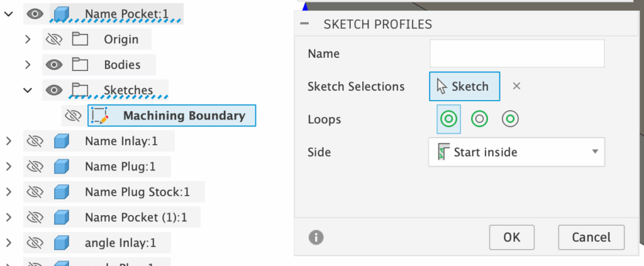Select the angle Inlay:1 tree item
The image size is (644, 266).
(120, 242)
